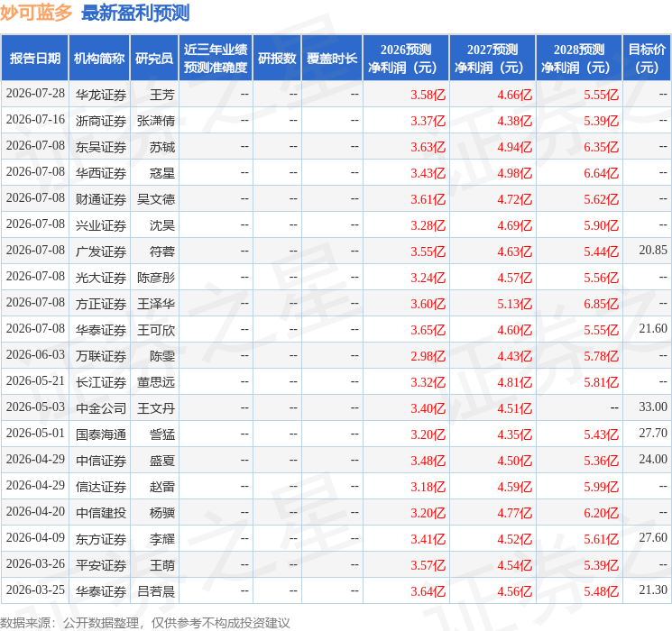Click the 近三年业绩预测准确度 column header
The height and width of the screenshot is (631, 672).
coord(216,59)
